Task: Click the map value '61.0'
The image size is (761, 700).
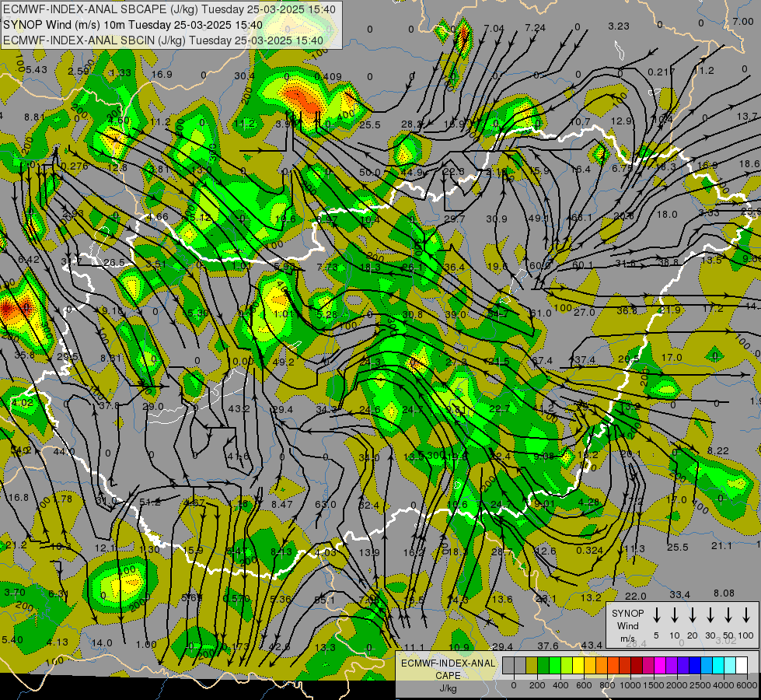Action: [541, 313]
